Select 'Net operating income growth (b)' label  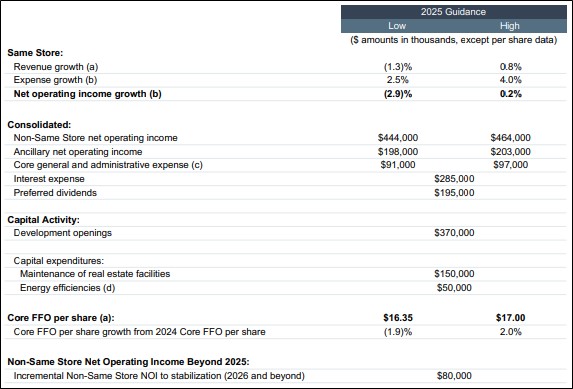coord(87,94)
